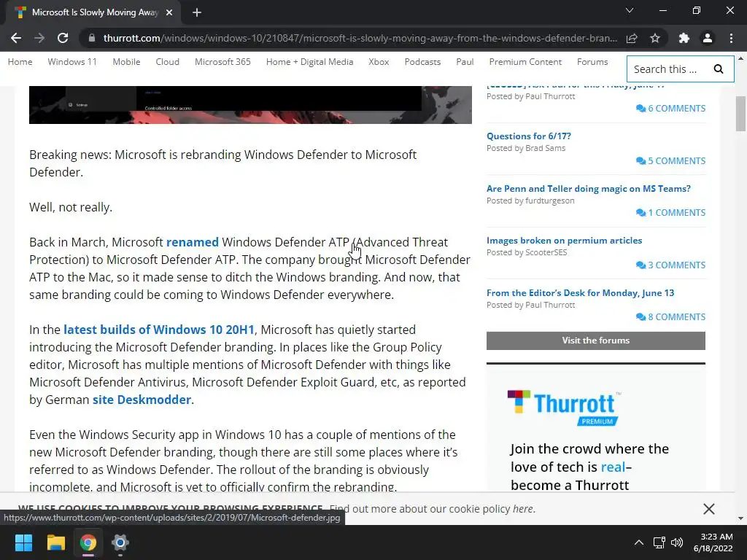The image size is (747, 560).
Task: Click the page vertical scrollbar thumb
Action: 740,113
